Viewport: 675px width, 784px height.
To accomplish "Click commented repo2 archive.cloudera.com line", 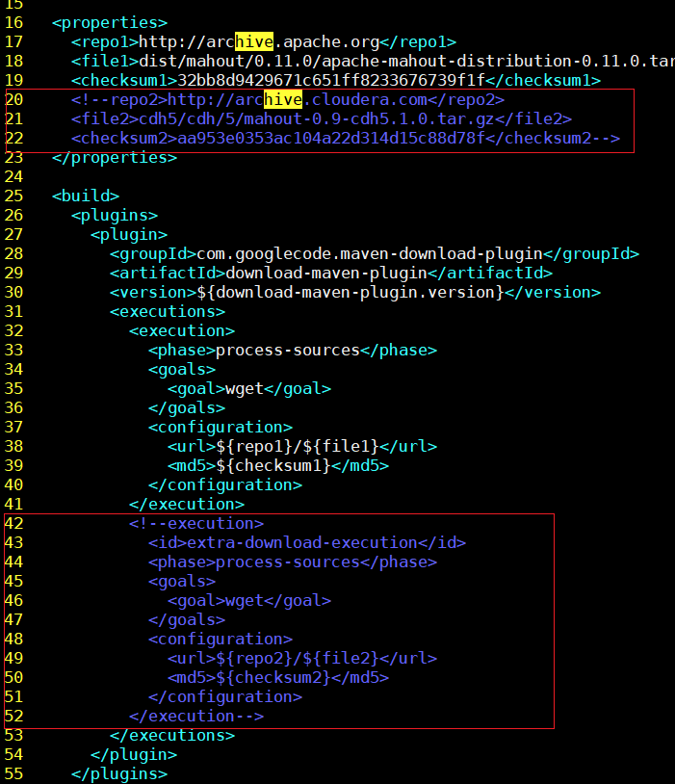I will (288, 100).
